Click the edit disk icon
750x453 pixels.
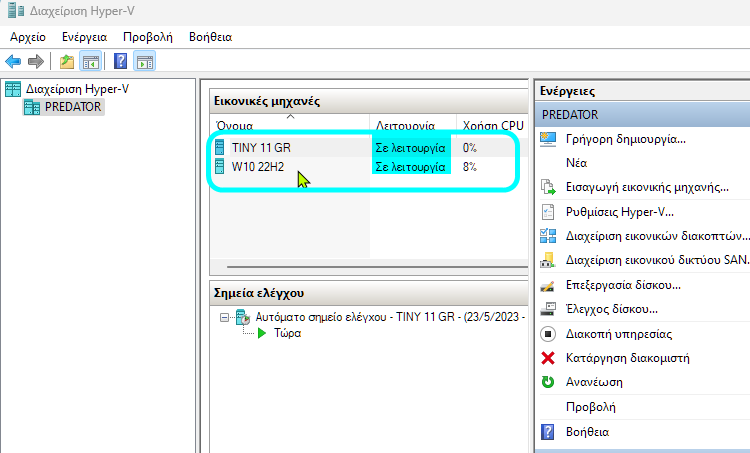[548, 286]
